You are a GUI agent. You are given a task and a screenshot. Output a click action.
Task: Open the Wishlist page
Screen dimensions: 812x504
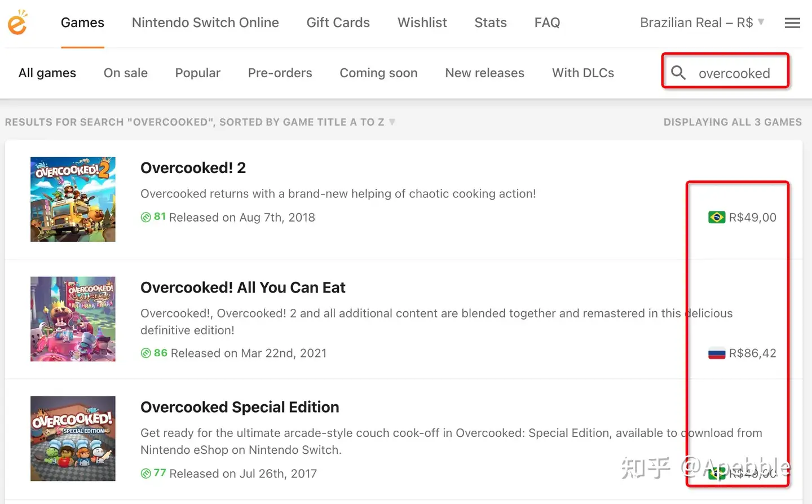coord(422,23)
